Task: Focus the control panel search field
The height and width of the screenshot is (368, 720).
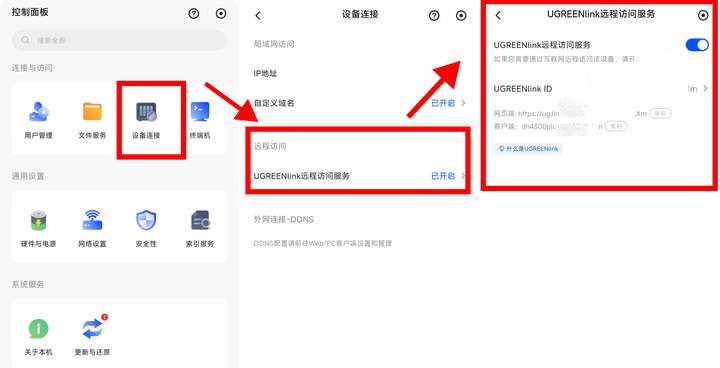Action: point(119,40)
